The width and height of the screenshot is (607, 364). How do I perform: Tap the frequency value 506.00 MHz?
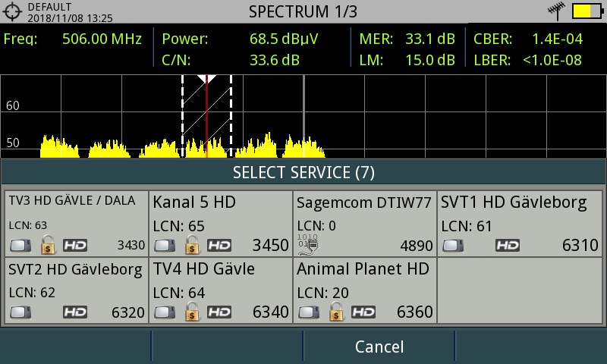click(102, 39)
